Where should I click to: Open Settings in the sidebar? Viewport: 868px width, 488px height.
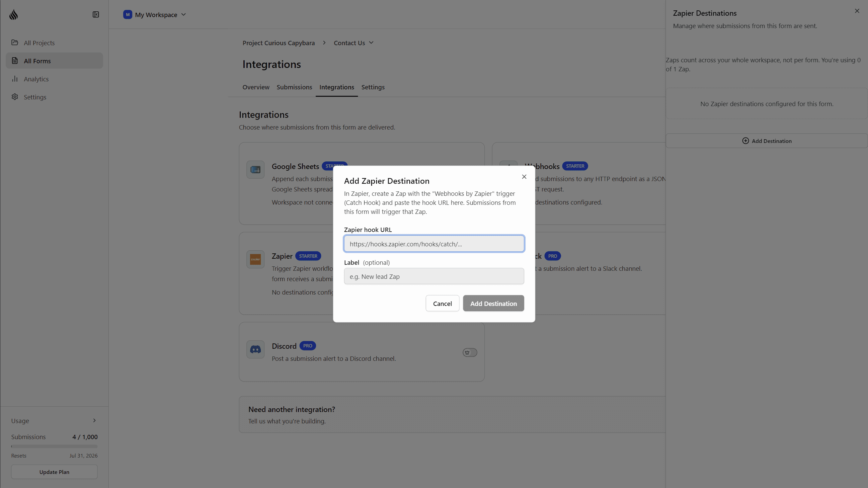(x=54, y=97)
